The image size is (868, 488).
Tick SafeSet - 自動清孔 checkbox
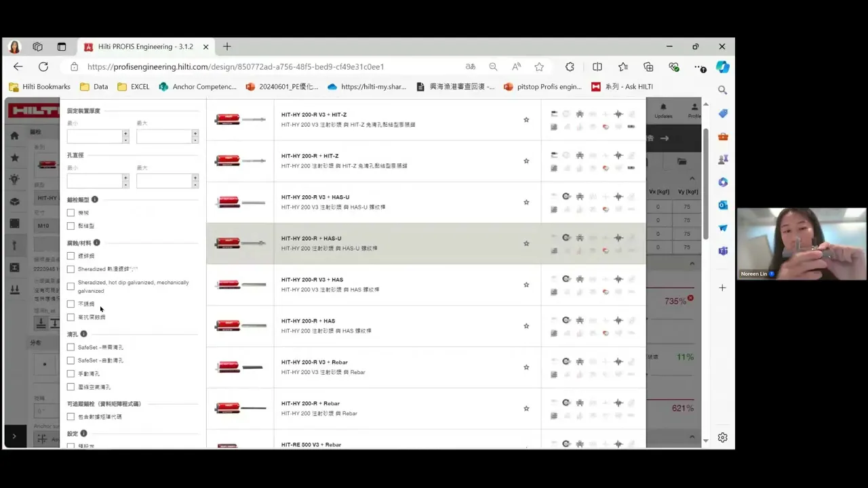(x=71, y=361)
